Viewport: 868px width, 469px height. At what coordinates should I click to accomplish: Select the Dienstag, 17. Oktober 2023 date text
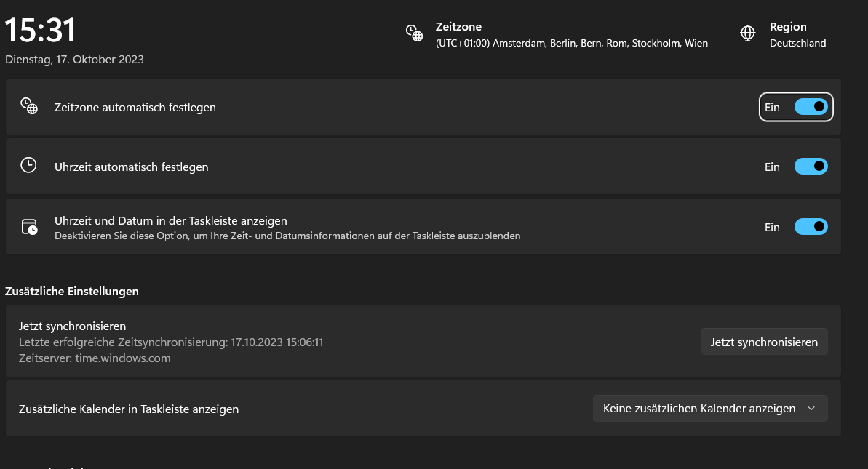[x=74, y=60]
